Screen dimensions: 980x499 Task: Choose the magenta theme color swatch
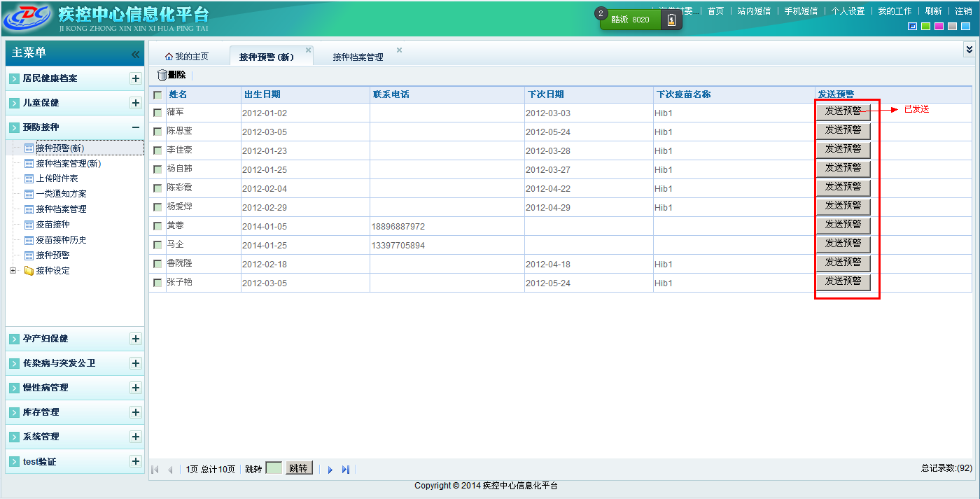(x=939, y=27)
